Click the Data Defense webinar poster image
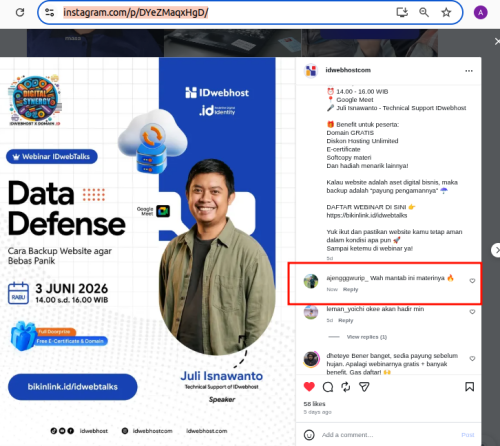 (147, 251)
